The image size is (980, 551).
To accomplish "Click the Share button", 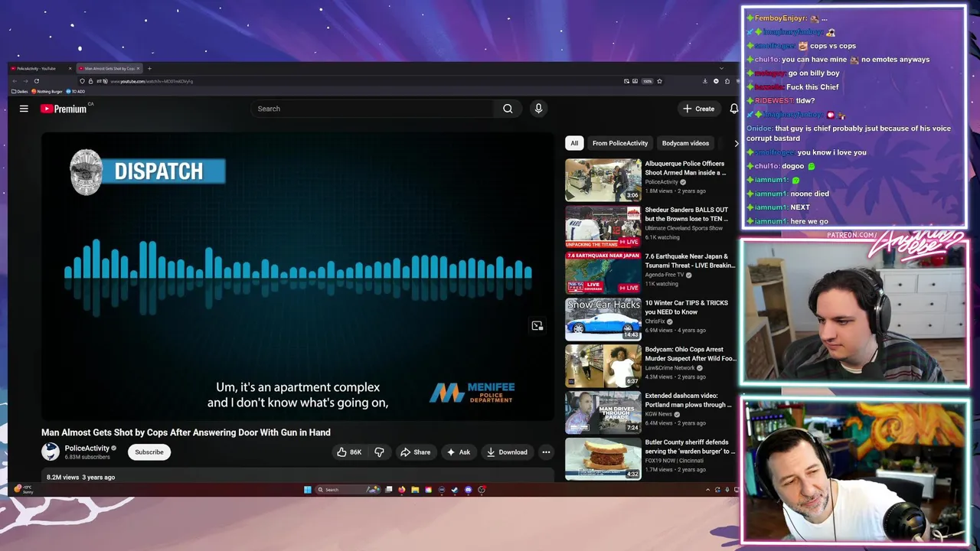I will coord(415,452).
